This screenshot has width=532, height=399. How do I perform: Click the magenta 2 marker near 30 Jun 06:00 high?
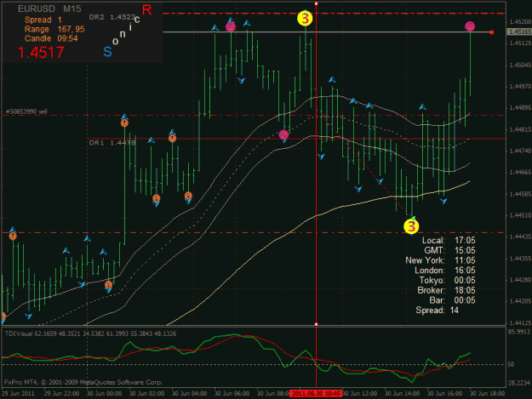(231, 26)
